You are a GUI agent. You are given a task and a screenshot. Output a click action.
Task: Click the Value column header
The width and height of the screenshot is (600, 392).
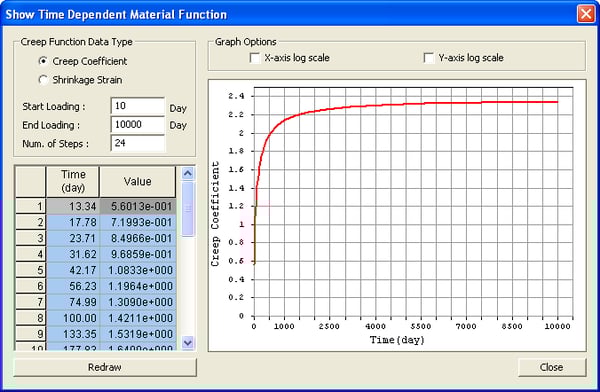click(x=138, y=181)
